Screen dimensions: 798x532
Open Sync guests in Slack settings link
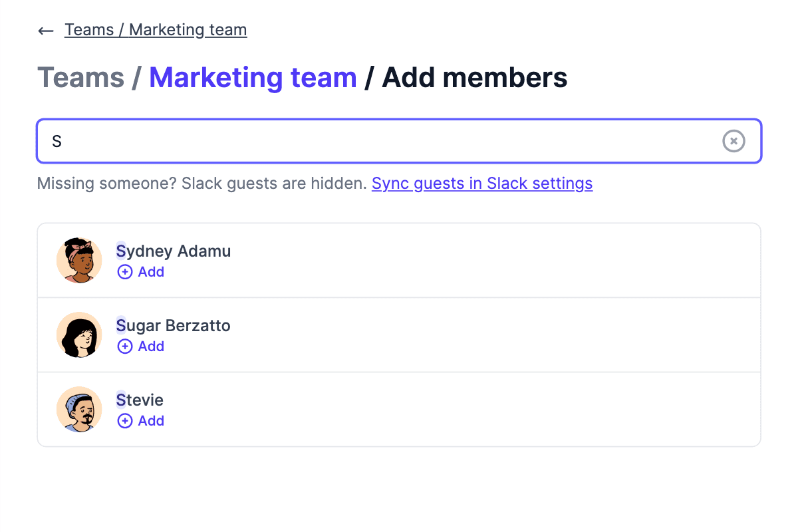coord(482,183)
